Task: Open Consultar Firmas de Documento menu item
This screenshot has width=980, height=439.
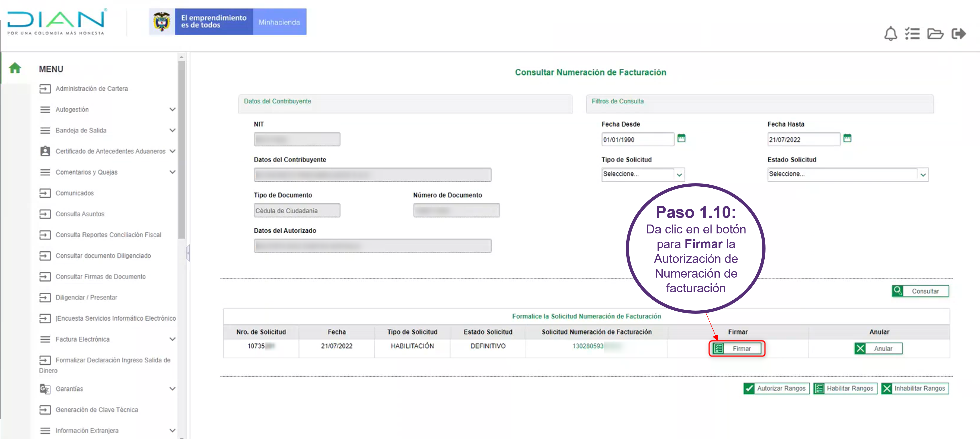Action: pos(100,277)
